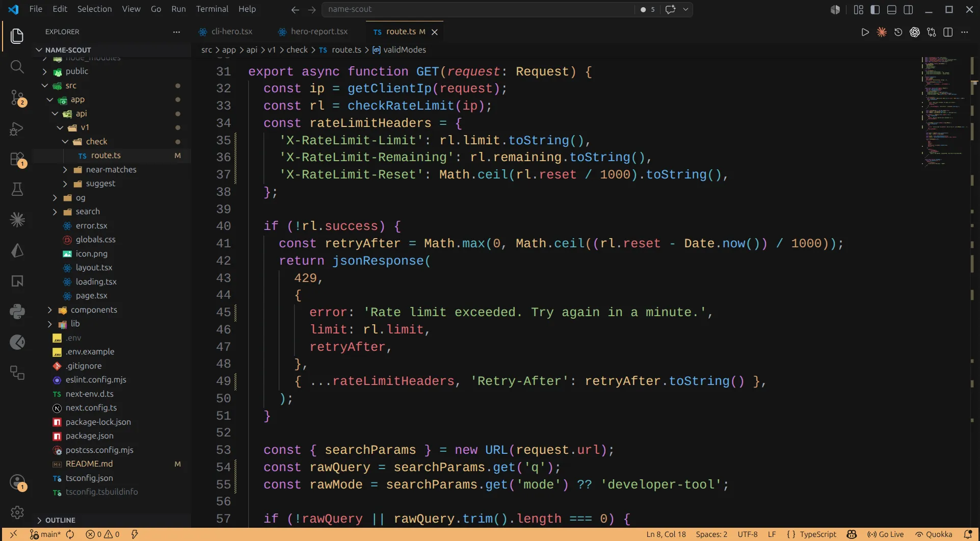Click the name-scout command center search

[479, 9]
